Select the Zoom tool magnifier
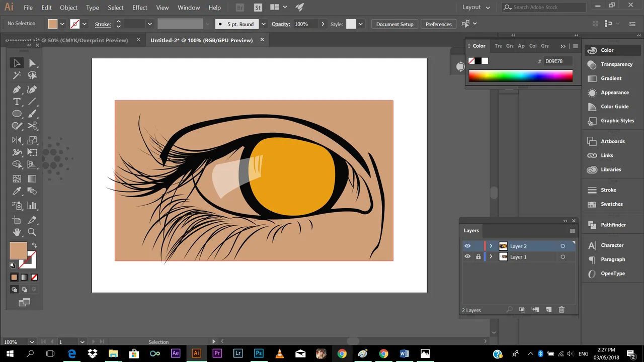This screenshot has width=644, height=362. 32,232
